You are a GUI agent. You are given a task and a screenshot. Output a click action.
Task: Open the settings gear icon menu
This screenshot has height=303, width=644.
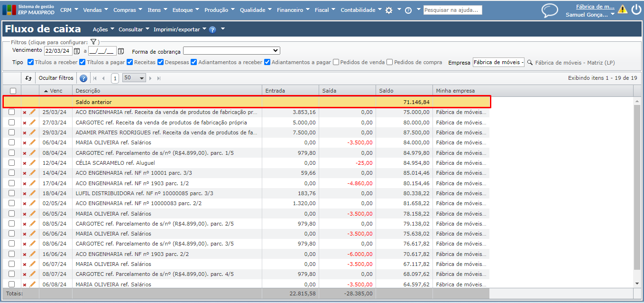[389, 10]
